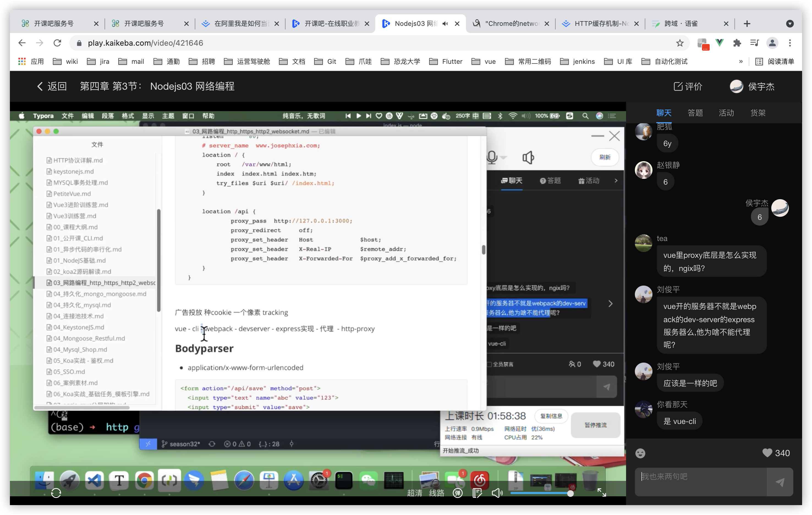Viewport: 812px width, 515px height.
Task: Open the 自动化测试 bookmarks folder
Action: (664, 61)
